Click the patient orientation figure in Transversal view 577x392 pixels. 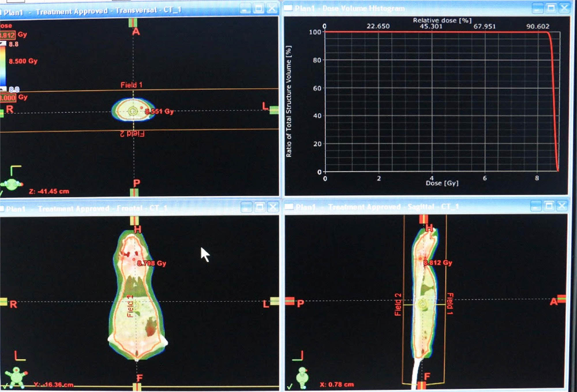tap(12, 184)
